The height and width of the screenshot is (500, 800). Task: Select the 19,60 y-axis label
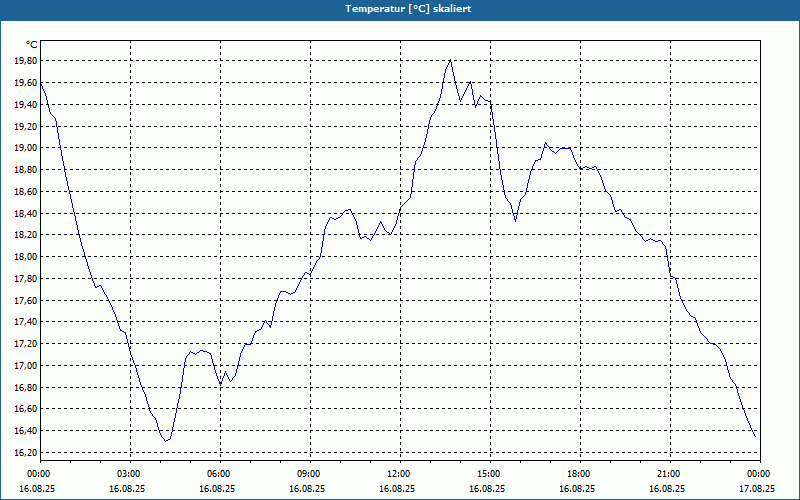click(x=27, y=83)
